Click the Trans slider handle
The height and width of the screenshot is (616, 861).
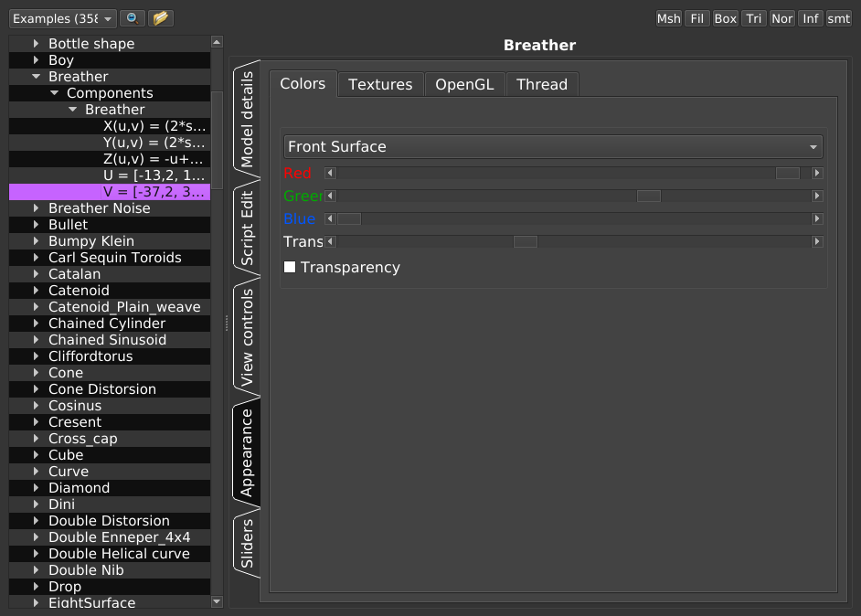(526, 241)
